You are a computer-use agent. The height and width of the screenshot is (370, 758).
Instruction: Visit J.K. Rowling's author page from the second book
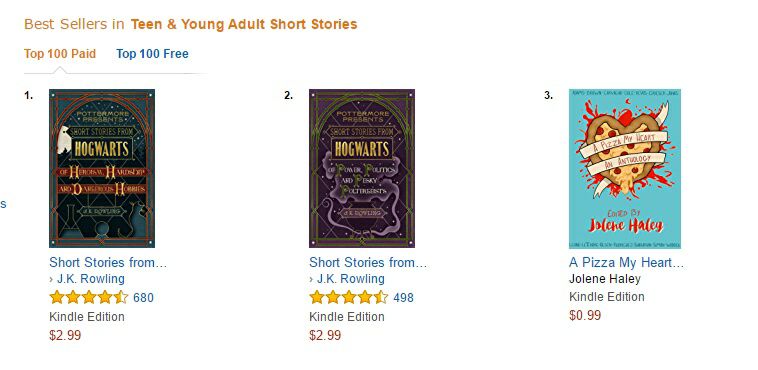(351, 279)
